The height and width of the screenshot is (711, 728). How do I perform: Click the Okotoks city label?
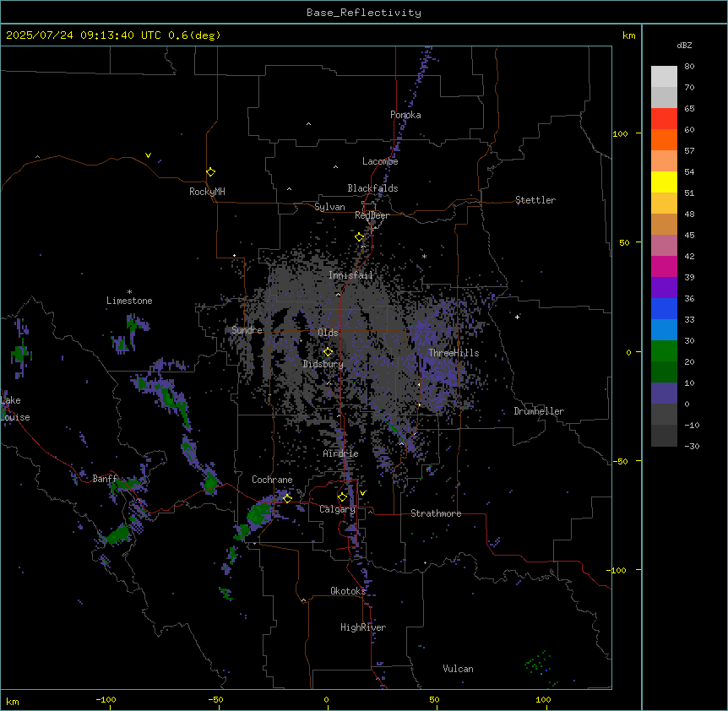[348, 591]
